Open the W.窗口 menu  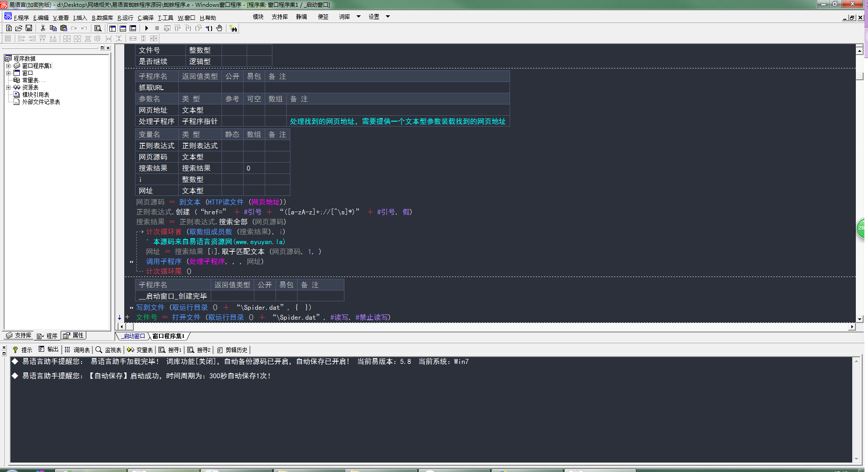[x=186, y=18]
